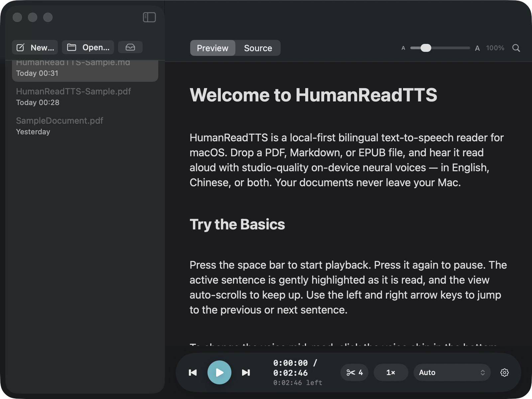Open the search magnifier icon
Viewport: 532px width, 399px height.
point(516,48)
